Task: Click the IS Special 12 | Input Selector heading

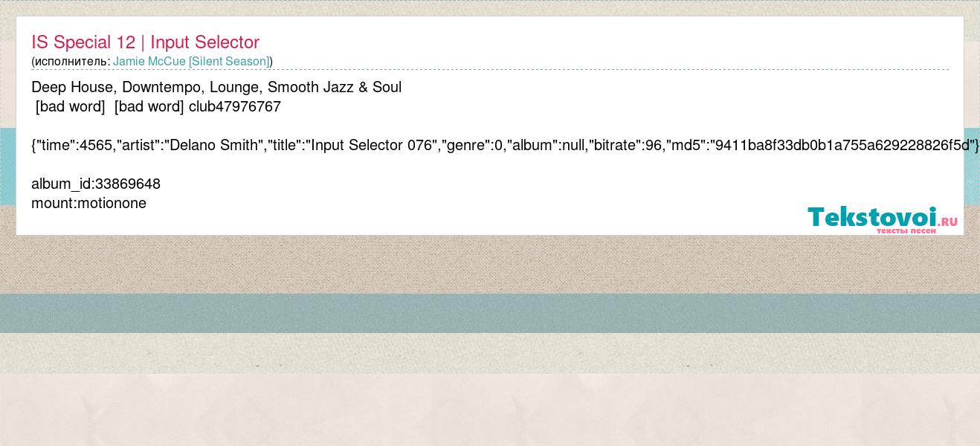Action: click(x=145, y=42)
